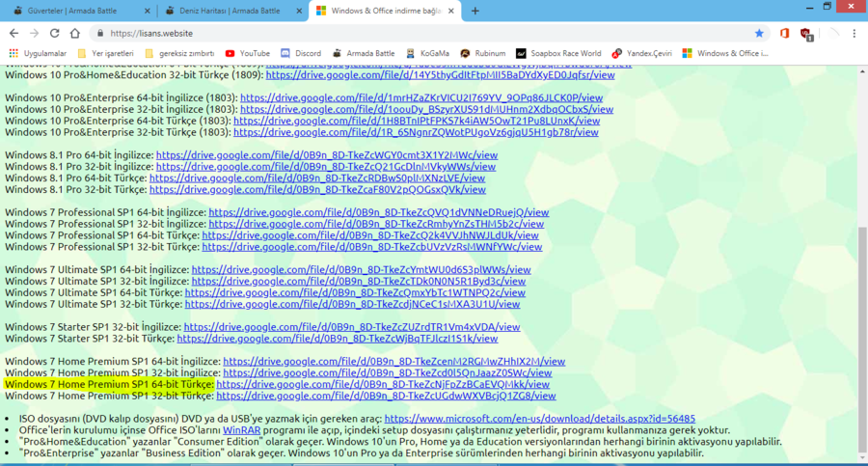
Task: Click the browser forward arrow
Action: coord(35,33)
